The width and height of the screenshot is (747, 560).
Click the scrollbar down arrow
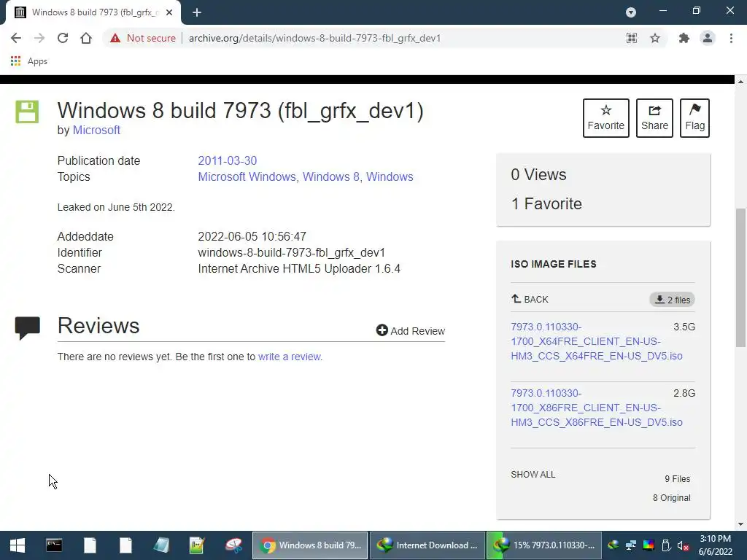(x=740, y=525)
